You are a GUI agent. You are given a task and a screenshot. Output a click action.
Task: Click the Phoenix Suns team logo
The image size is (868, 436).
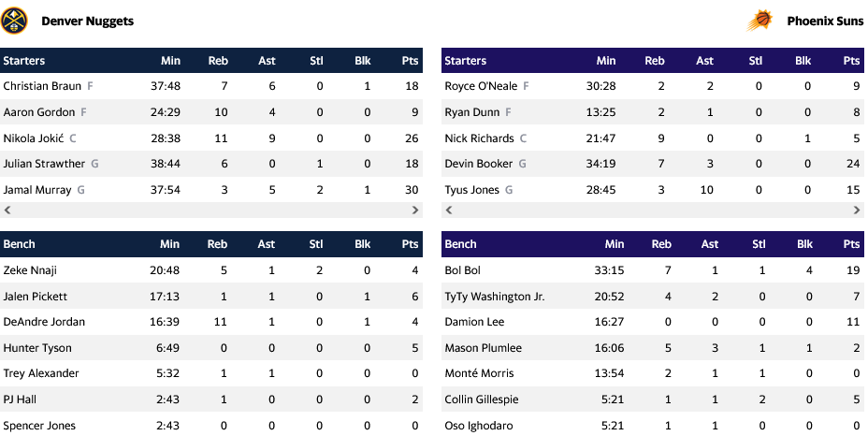759,21
